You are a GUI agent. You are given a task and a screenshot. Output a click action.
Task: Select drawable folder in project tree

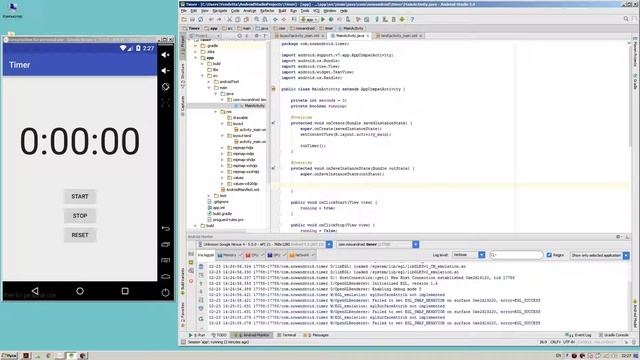click(x=238, y=118)
